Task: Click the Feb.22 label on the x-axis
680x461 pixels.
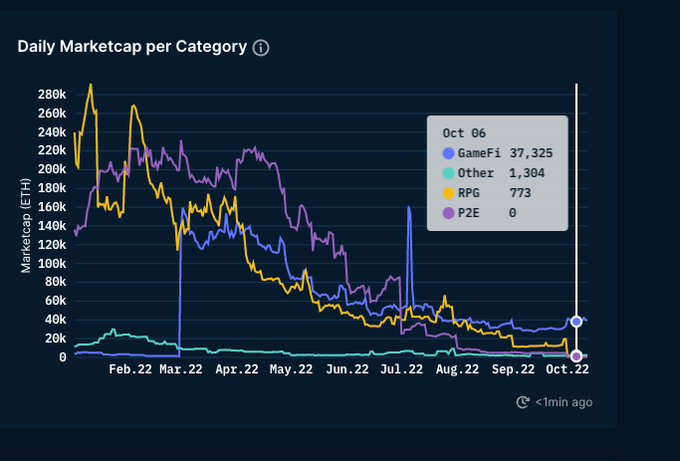Action: coord(131,370)
